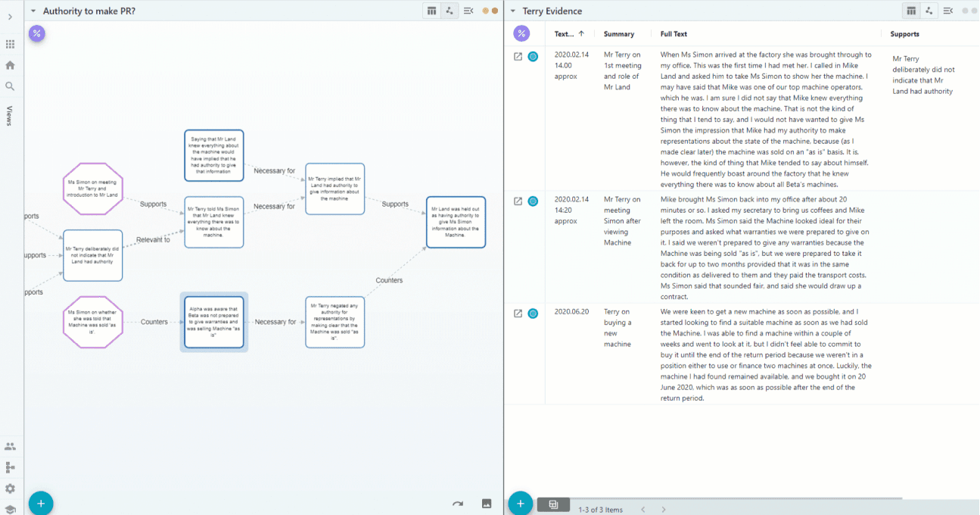Open the Supports link 'Mr Terry deliberately did not indicate'
Screen dimensions: 980x515
click(x=923, y=75)
